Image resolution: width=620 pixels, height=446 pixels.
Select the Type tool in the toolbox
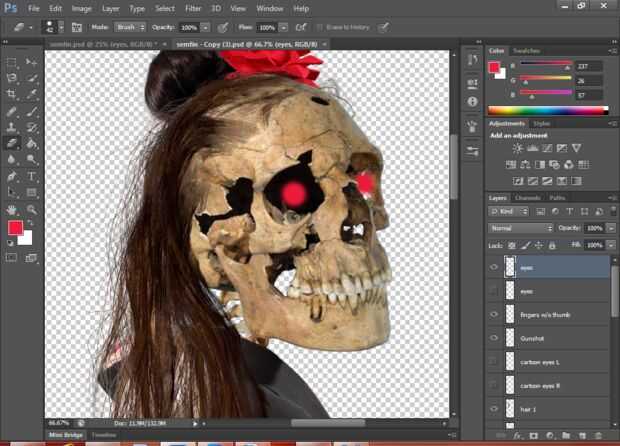pos(31,176)
